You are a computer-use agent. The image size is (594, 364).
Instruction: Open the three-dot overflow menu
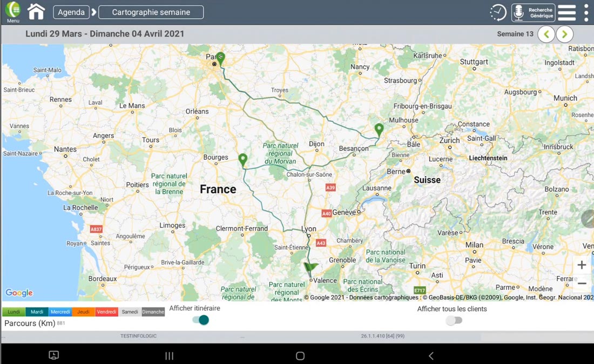coord(586,12)
